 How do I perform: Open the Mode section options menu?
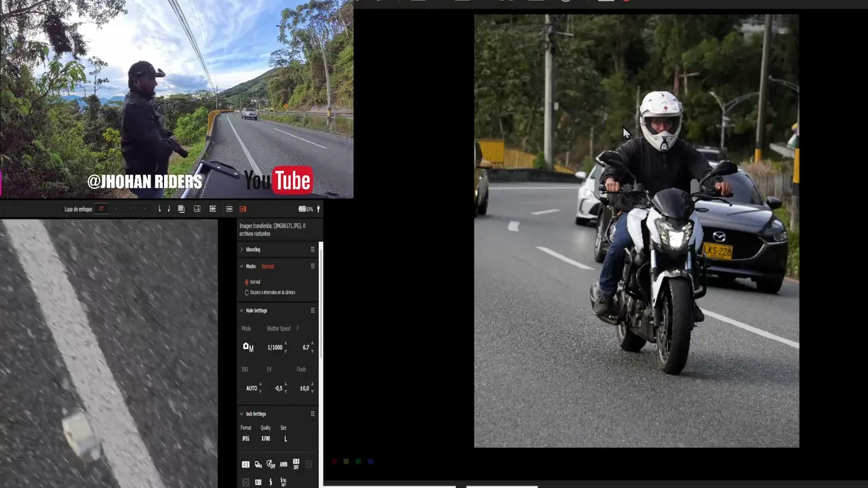click(x=313, y=266)
